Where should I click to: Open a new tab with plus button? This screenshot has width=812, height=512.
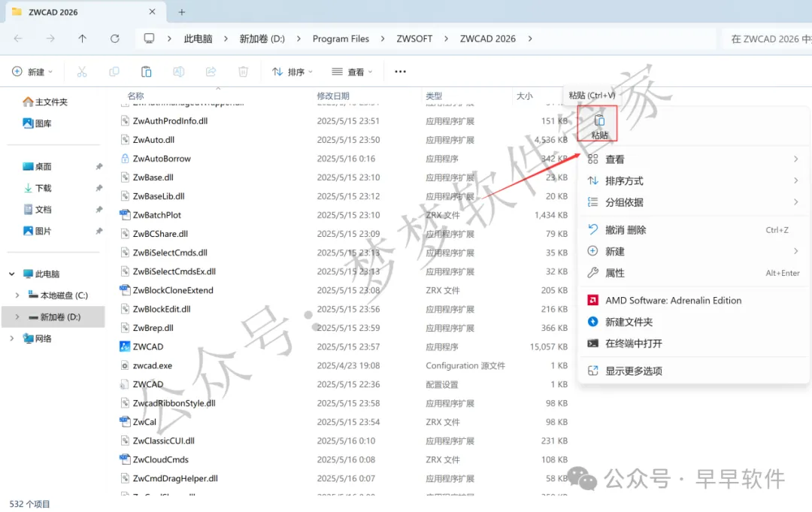click(x=182, y=13)
